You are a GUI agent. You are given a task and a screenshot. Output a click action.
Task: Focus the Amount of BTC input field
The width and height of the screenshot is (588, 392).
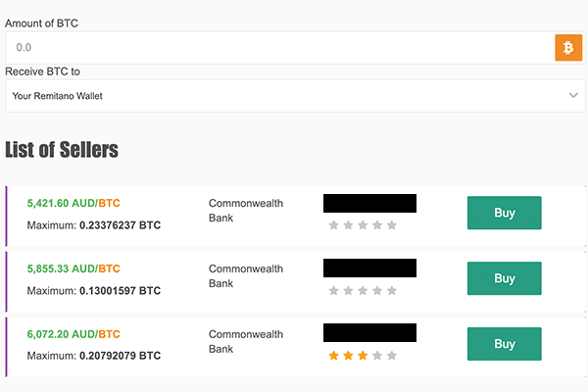[279, 47]
